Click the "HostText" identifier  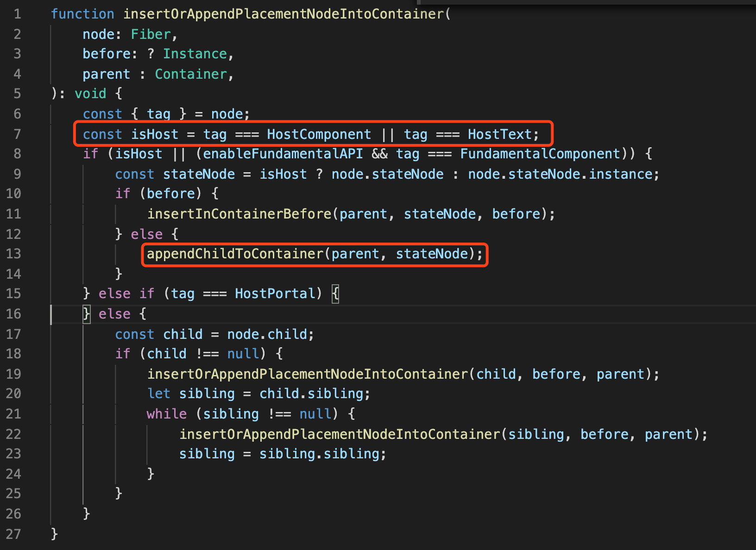(x=500, y=134)
